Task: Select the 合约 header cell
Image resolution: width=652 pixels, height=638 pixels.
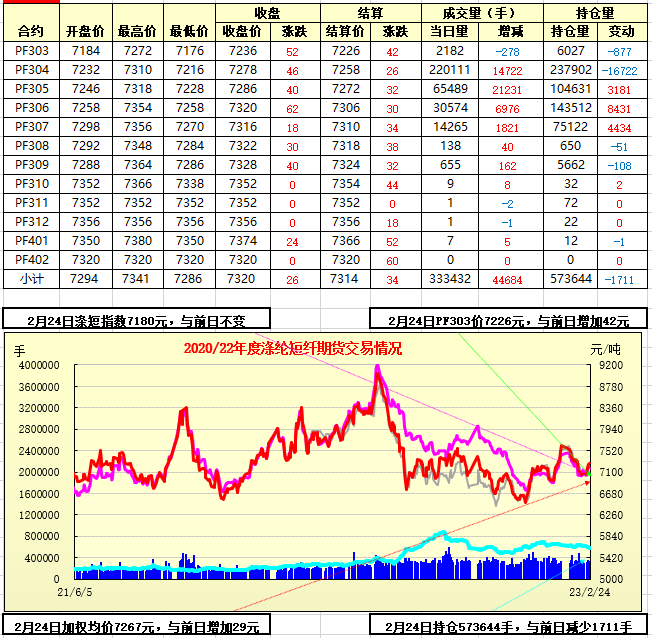Action: coord(31,31)
